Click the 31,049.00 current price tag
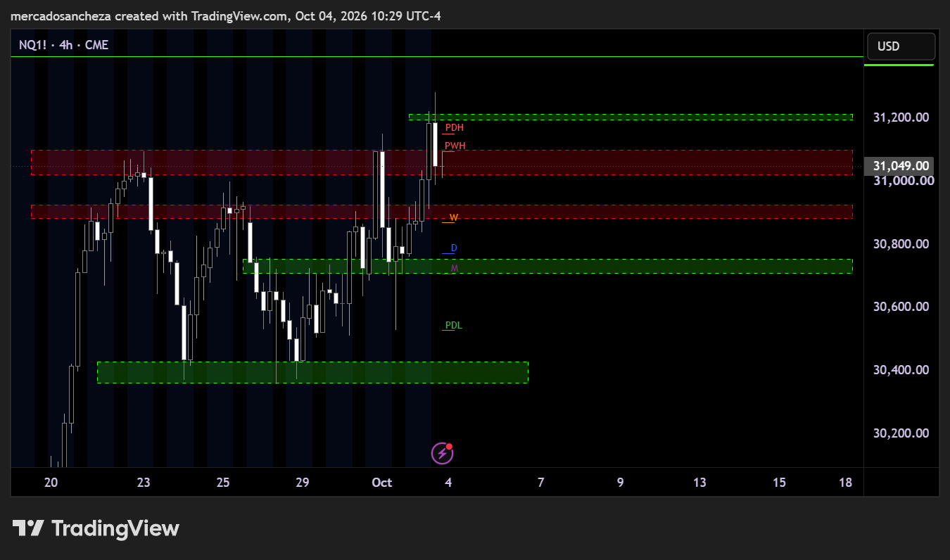 (899, 166)
